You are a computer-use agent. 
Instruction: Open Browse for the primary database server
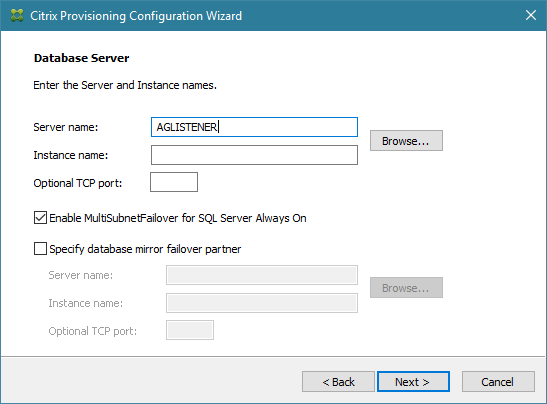coord(406,141)
